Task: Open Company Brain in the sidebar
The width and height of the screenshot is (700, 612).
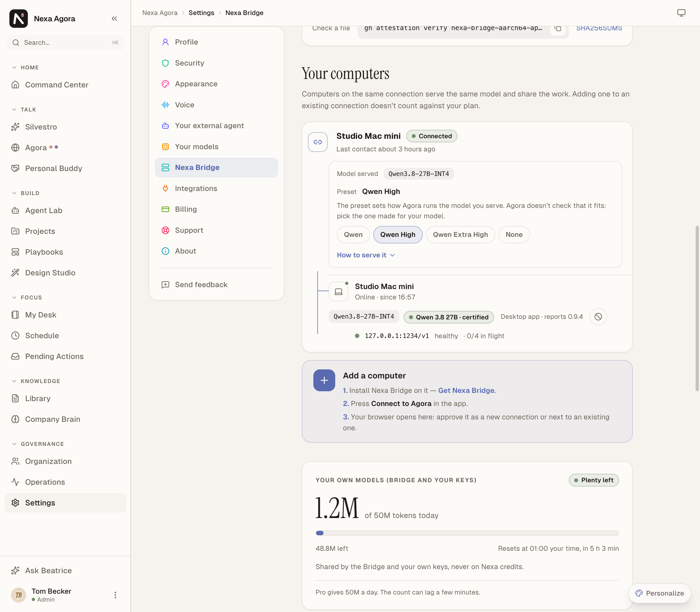Action: (x=65, y=419)
